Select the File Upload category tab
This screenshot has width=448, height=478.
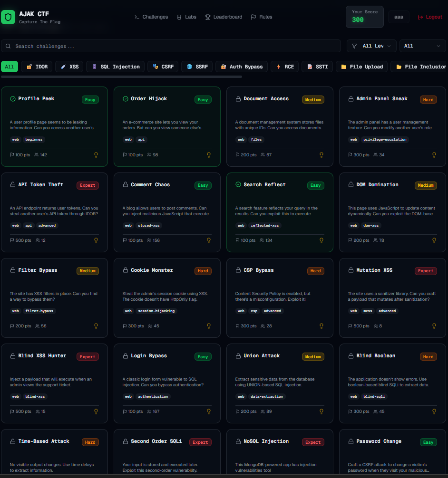tap(361, 67)
